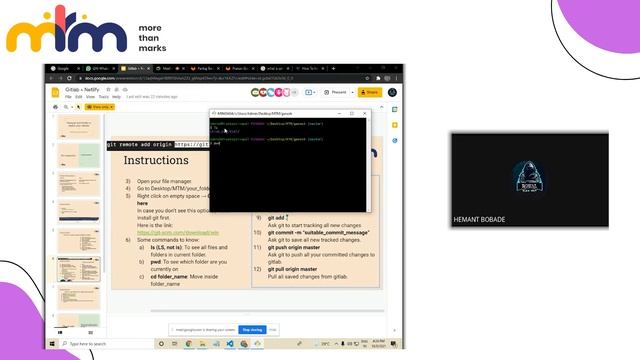Select the first slide thumbnail
The height and width of the screenshot is (360, 640).
[78, 127]
